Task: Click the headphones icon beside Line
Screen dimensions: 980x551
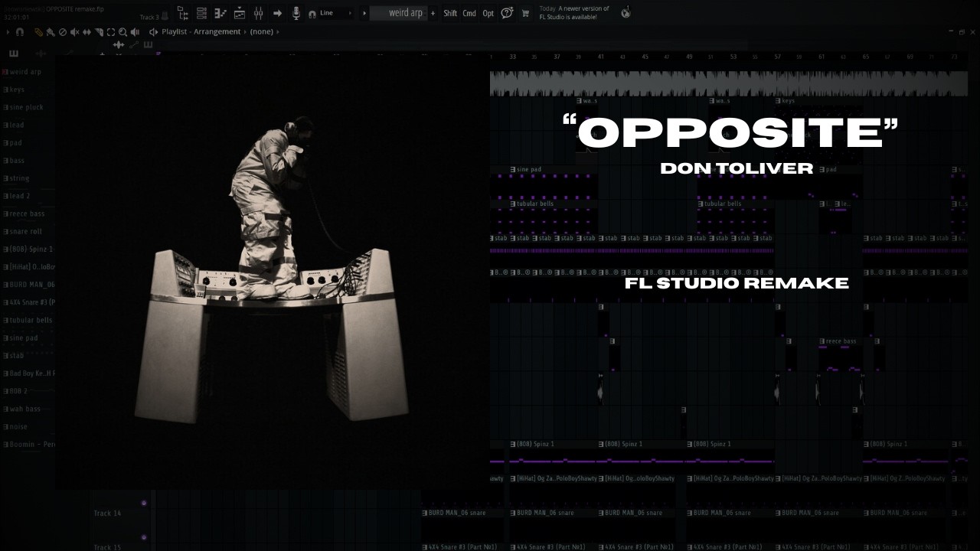Action: [312, 14]
